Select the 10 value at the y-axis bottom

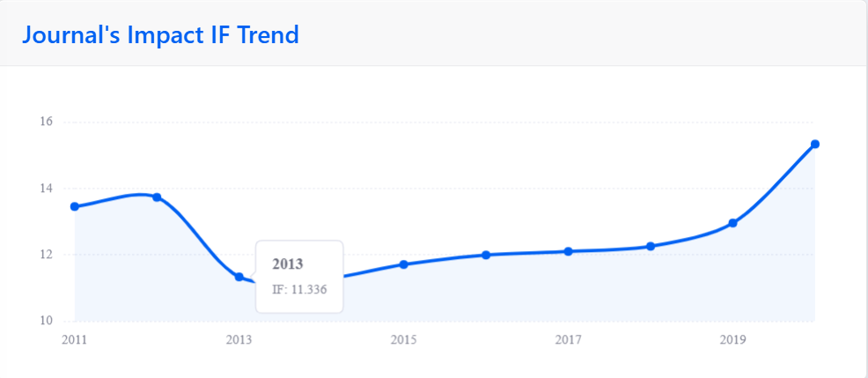coord(45,321)
